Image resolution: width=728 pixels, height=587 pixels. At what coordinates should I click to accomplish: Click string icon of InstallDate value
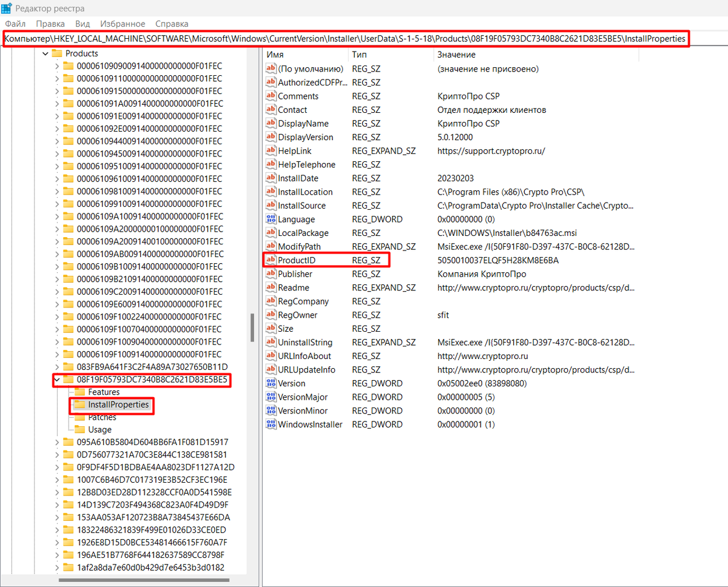(x=271, y=178)
